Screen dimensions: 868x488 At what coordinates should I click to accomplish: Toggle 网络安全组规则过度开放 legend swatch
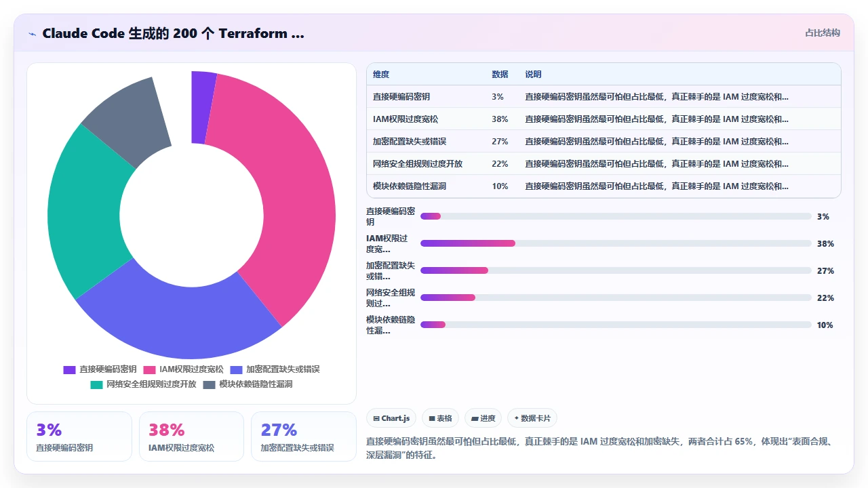tap(96, 384)
